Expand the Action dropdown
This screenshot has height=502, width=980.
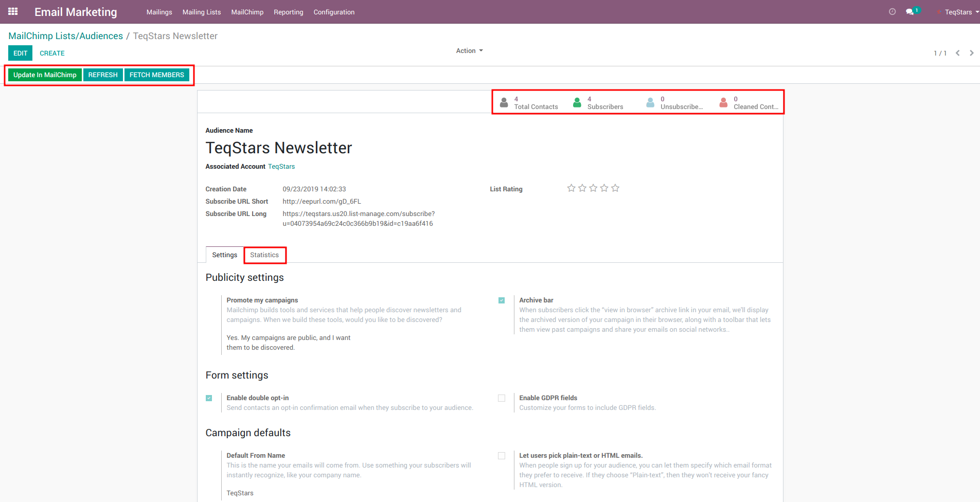coord(469,51)
